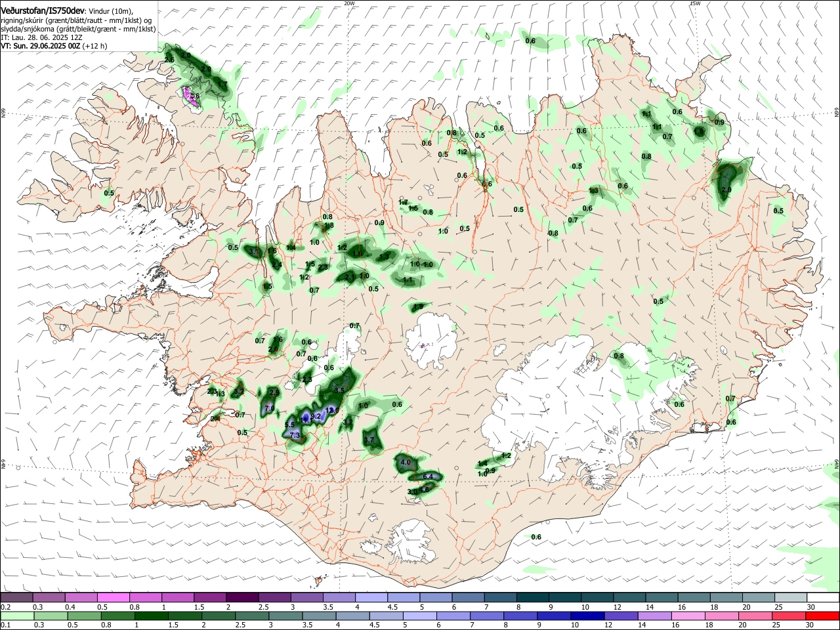Select the valid time line 'VT: Sun. 29.06.2025 00Z'

(x=40, y=46)
